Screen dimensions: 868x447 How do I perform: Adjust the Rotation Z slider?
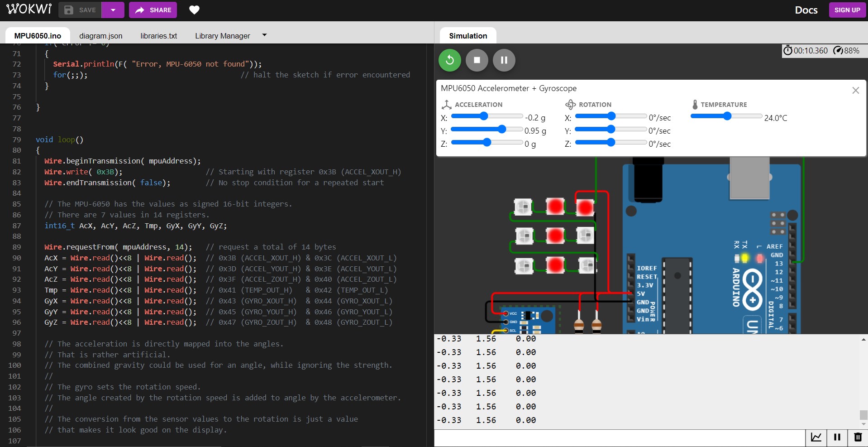coord(610,143)
